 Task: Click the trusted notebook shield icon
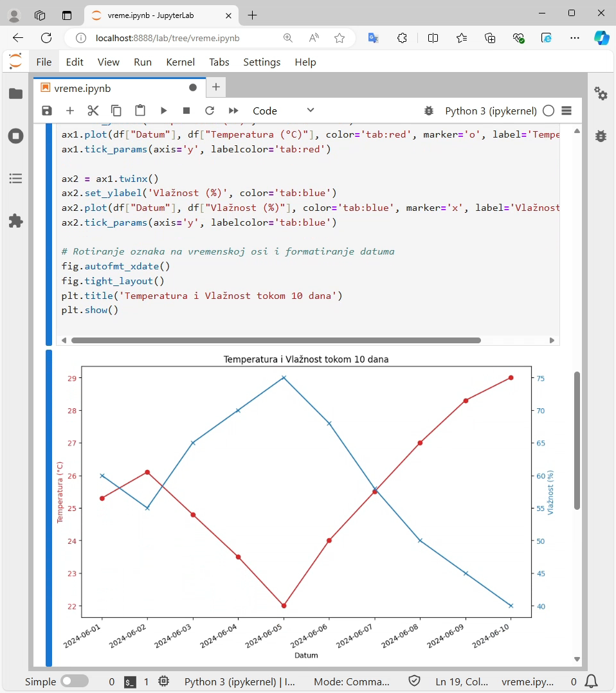click(414, 681)
